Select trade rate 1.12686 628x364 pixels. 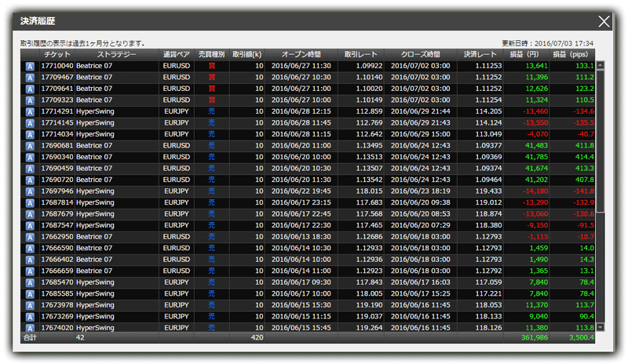pos(369,237)
